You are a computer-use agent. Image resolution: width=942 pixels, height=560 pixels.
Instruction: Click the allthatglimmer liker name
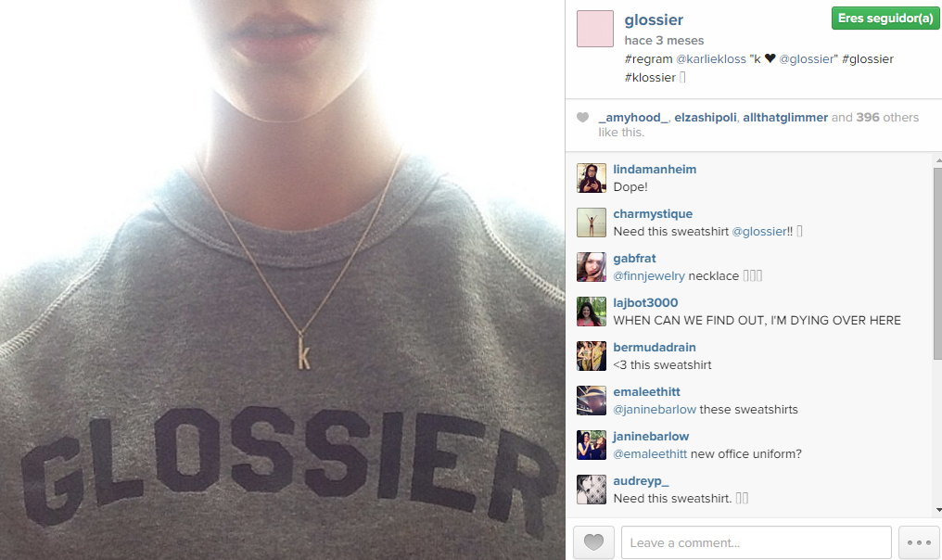coord(785,117)
